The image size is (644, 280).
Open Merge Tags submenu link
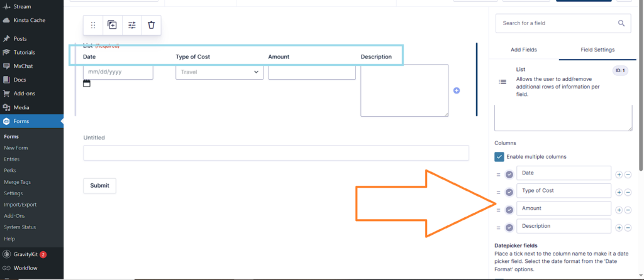coord(17,182)
